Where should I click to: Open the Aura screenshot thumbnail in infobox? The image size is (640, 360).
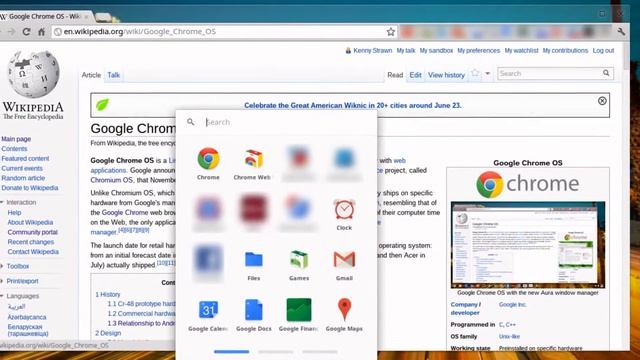528,245
